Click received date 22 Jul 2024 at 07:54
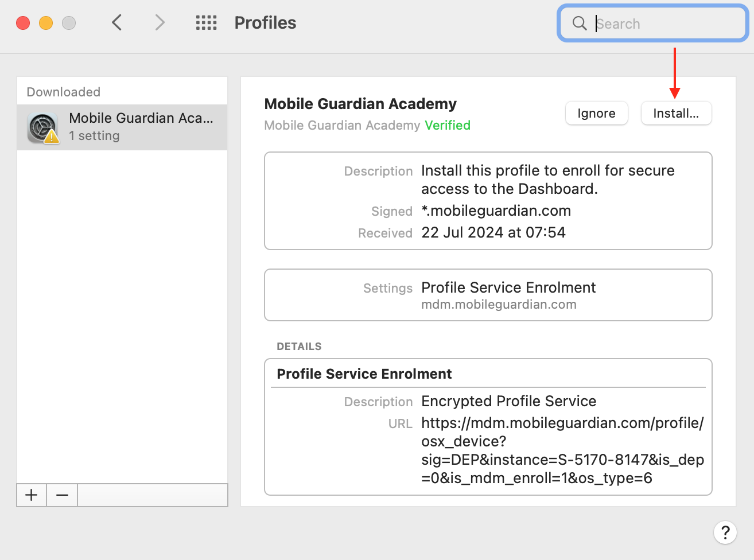 point(493,232)
